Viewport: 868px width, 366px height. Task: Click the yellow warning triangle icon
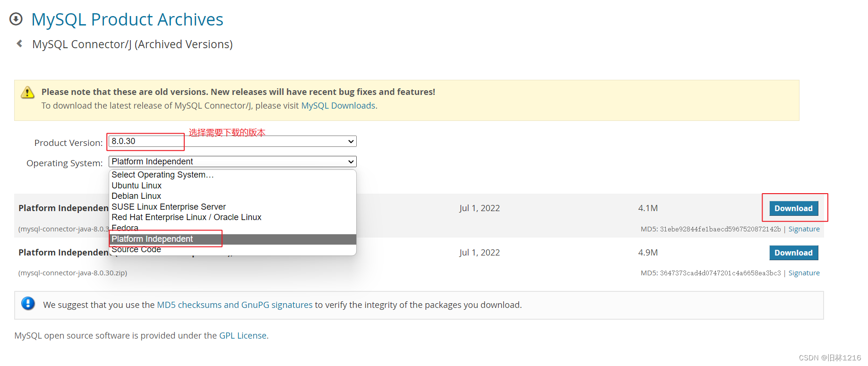click(x=27, y=92)
